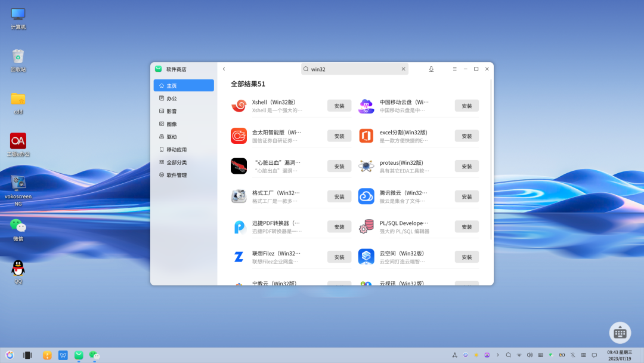The image size is (644, 363).
Task: Install PL/SQL Developer app
Action: [466, 227]
